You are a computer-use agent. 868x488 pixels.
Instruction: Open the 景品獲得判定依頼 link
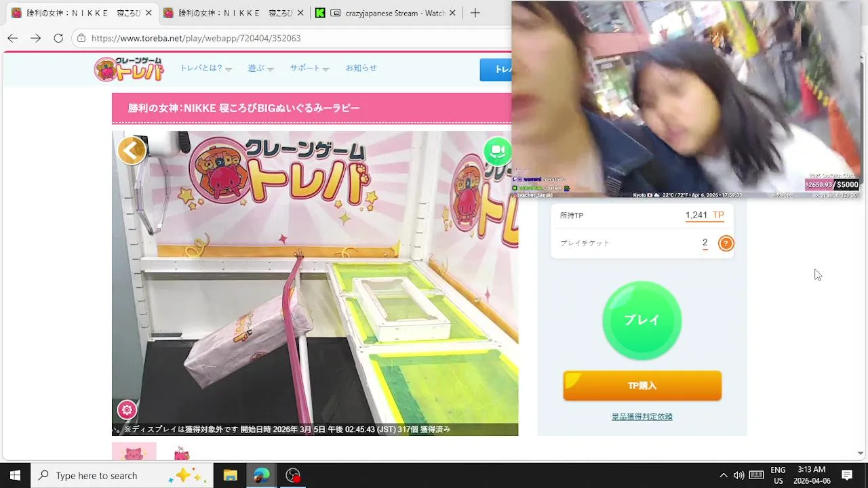coord(642,417)
